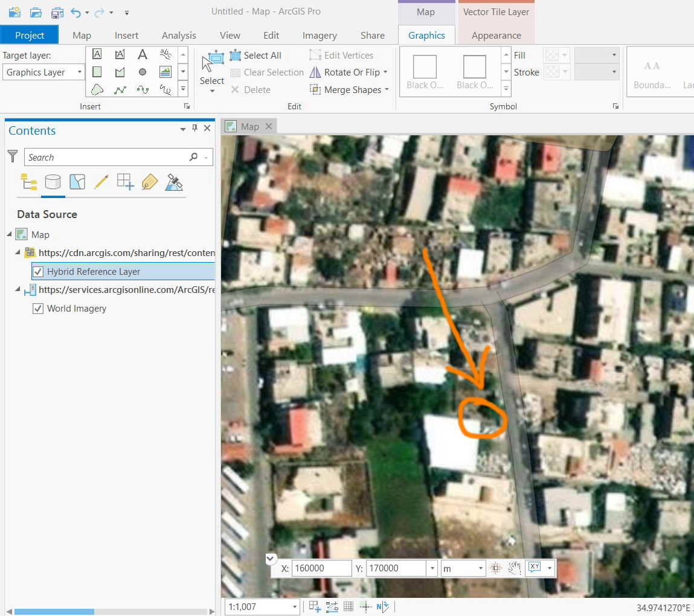Select the List By Data Source icon
Screen dimensions: 694x616
(53, 182)
